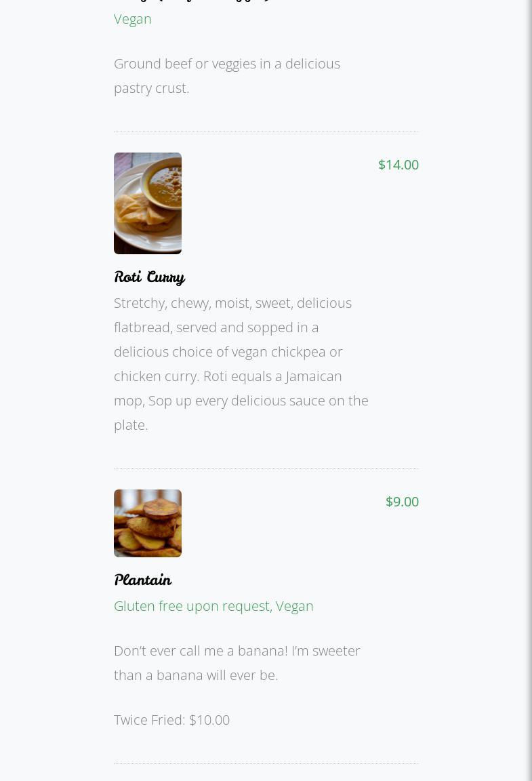The height and width of the screenshot is (781, 532).
Task: Click the dotted divider above the Roti Curry photo
Action: pos(266,132)
